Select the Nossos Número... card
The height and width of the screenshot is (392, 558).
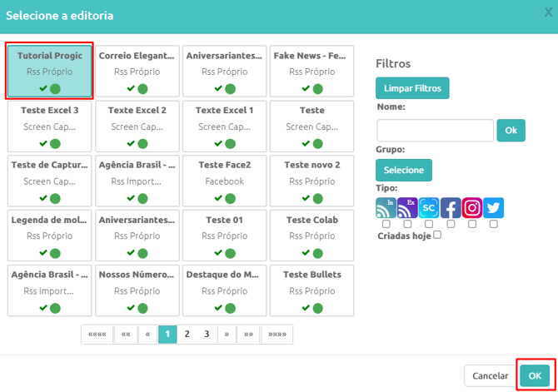point(137,290)
